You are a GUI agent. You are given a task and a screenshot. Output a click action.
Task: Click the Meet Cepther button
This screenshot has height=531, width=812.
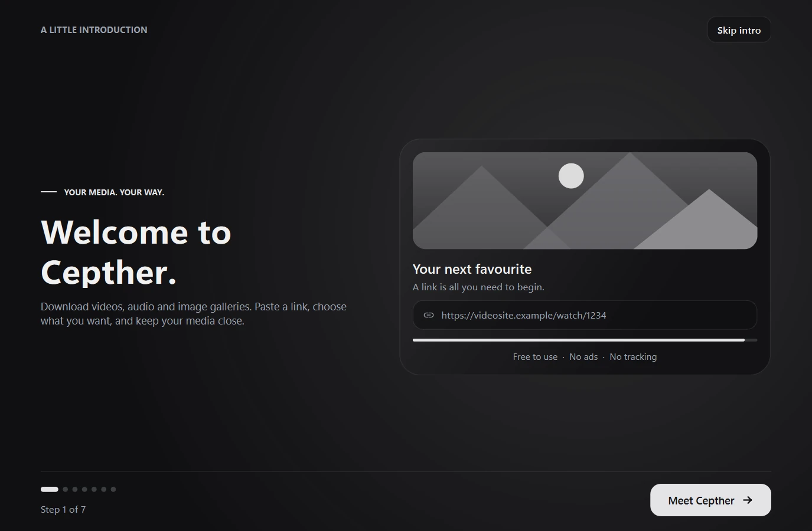[710, 500]
